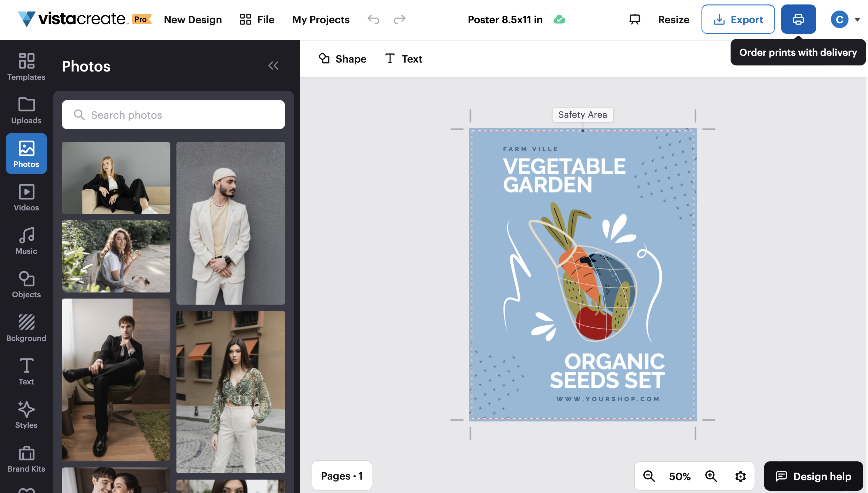Toggle the presentation preview mode icon

pyautogui.click(x=634, y=20)
